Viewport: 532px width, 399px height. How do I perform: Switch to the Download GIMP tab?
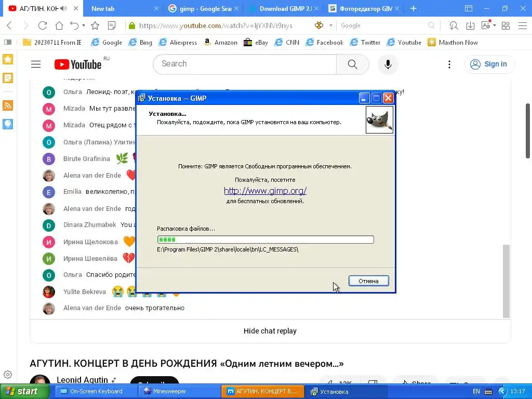click(x=284, y=8)
